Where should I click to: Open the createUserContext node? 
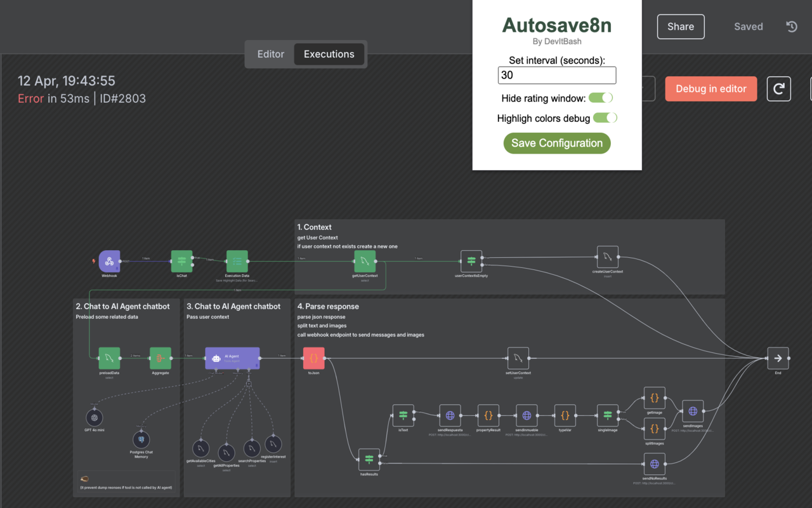pyautogui.click(x=607, y=257)
